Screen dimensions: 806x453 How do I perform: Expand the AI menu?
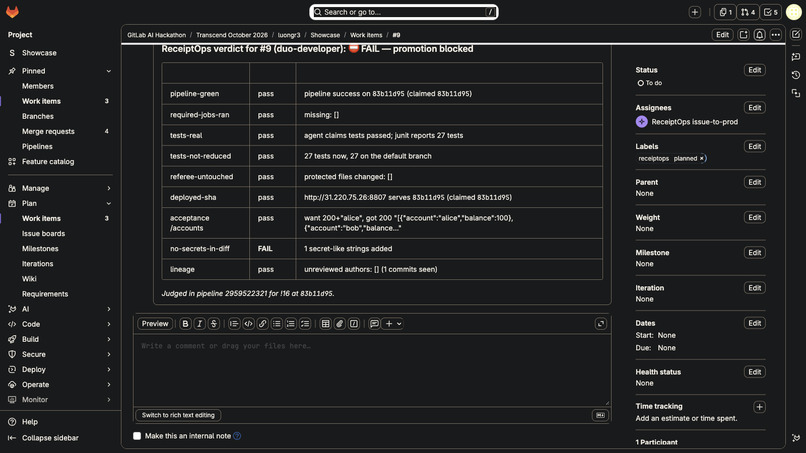(108, 309)
